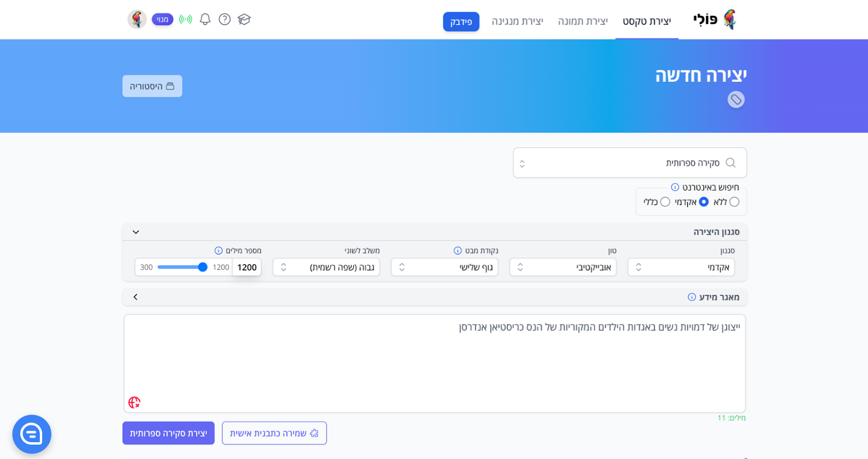Click the red globe icon in text area
This screenshot has width=868, height=459.
pos(135,402)
